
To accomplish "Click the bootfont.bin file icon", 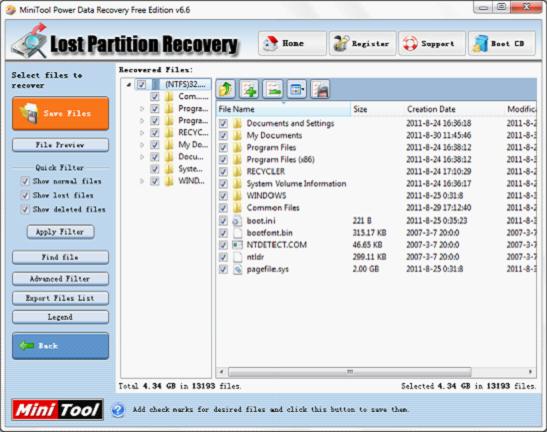I will (x=237, y=233).
